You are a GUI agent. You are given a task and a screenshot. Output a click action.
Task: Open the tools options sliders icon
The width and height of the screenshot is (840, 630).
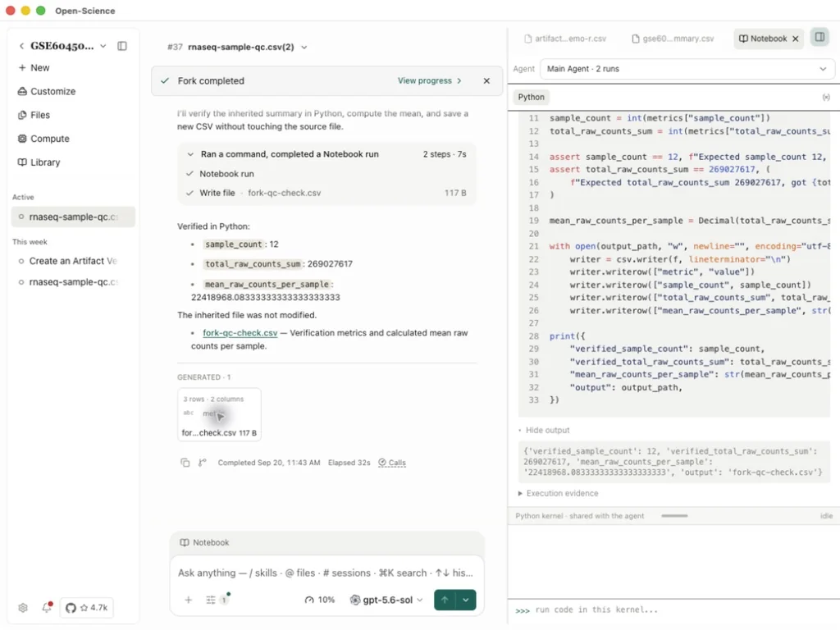[x=211, y=600]
